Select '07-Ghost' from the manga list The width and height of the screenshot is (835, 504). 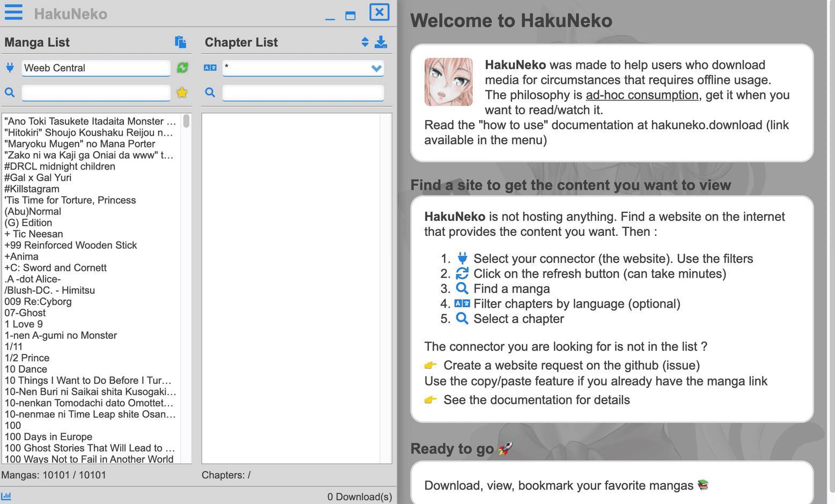(x=25, y=313)
